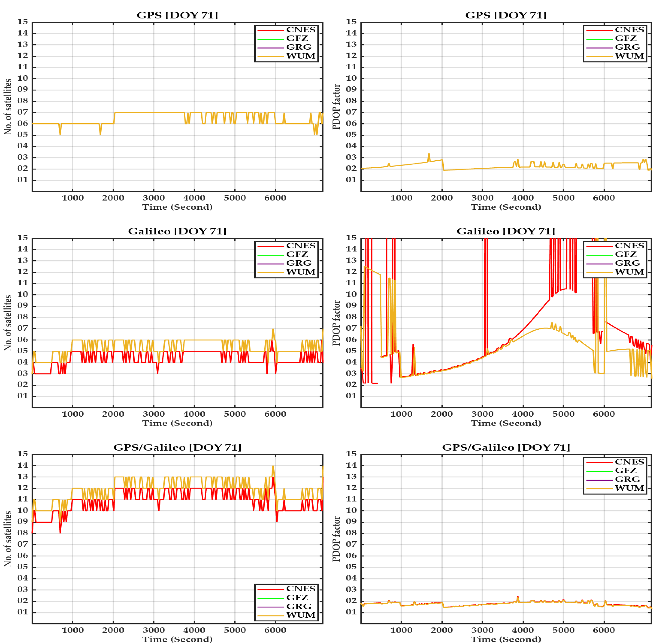Click the 'PDOP factor' y-axis label of Galileo plot
The width and height of the screenshot is (656, 644).
click(x=336, y=323)
